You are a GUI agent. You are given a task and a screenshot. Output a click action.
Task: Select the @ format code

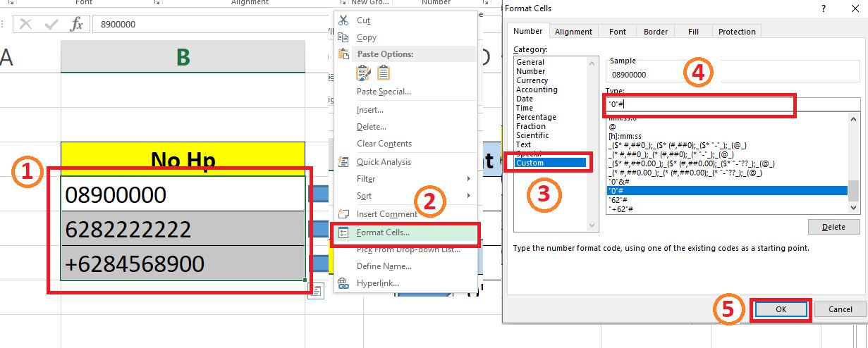pos(611,126)
